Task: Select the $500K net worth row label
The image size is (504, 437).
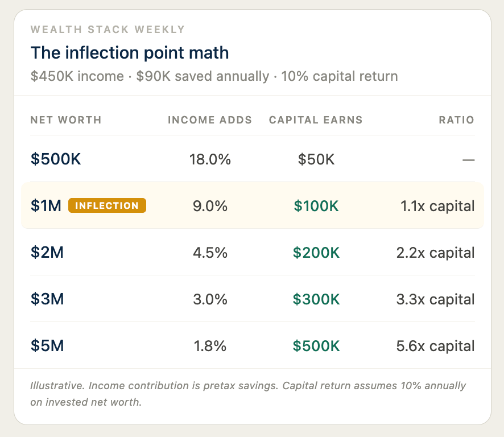Action: click(x=56, y=159)
